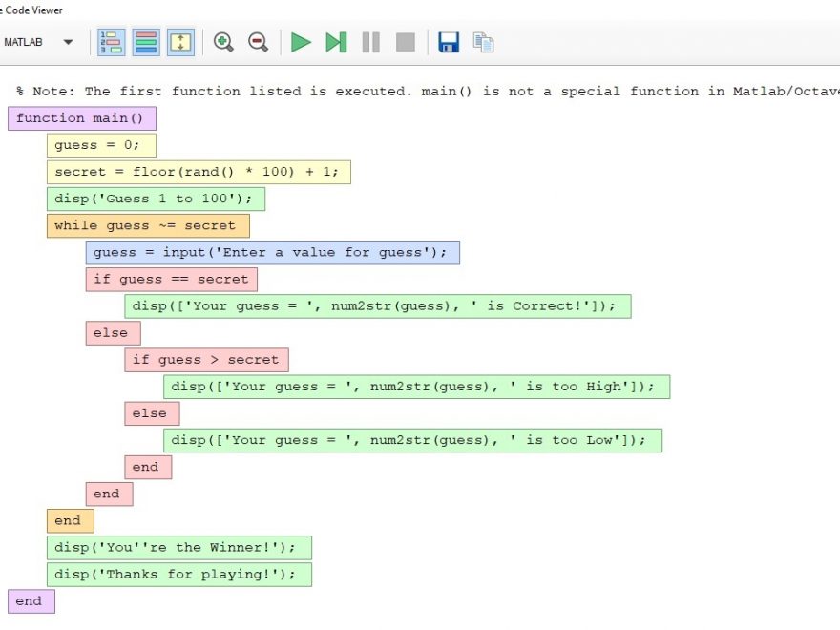The height and width of the screenshot is (630, 840).
Task: Select the 'if guess == secret' block
Action: (171, 280)
